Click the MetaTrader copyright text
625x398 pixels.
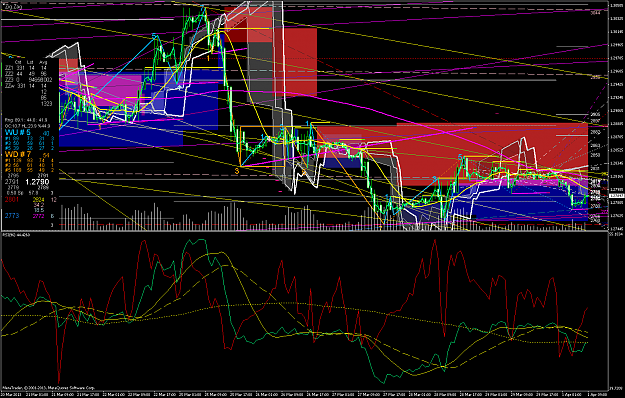pos(49,387)
